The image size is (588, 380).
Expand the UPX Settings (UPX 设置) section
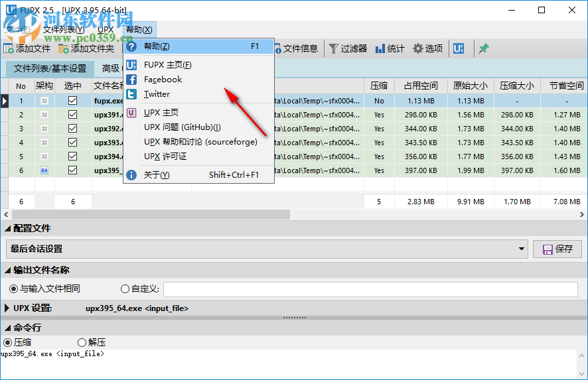7,308
